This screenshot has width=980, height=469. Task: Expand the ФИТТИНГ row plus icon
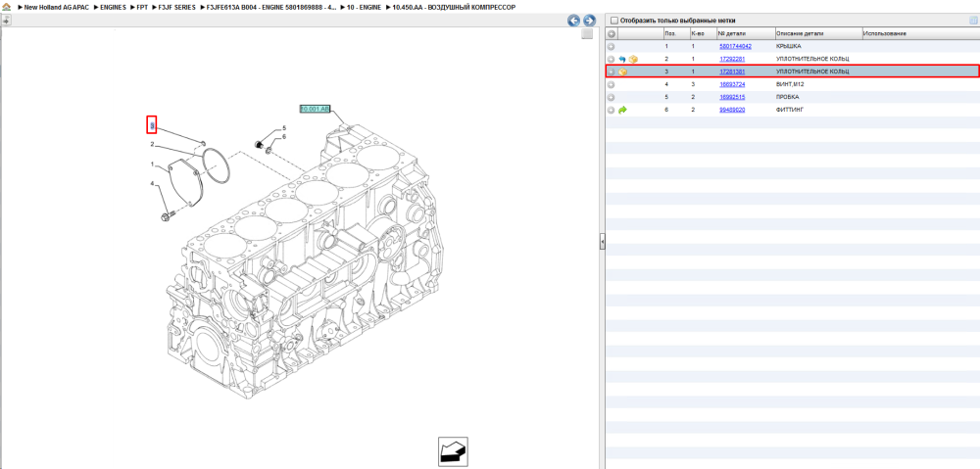pos(612,110)
